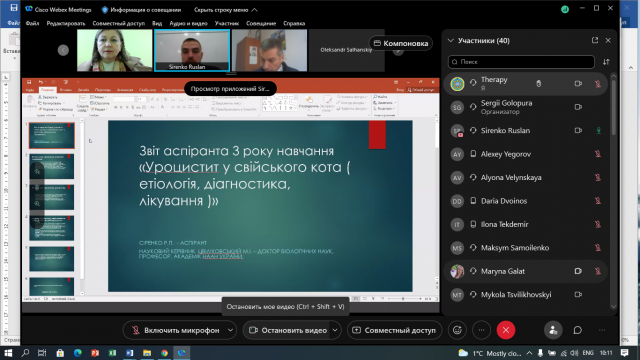Viewport: 640px width, 360px height.
Task: Open the Аудио и видео menu
Action: click(188, 23)
